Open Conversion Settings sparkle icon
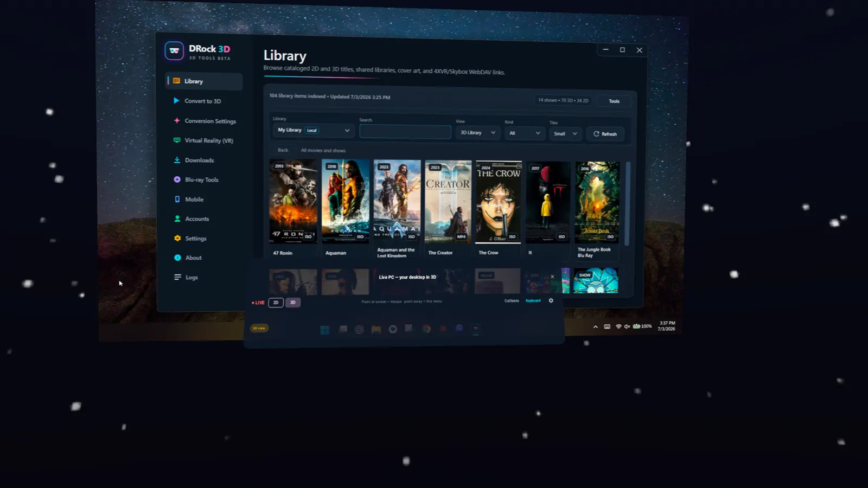868x488 pixels. click(177, 120)
